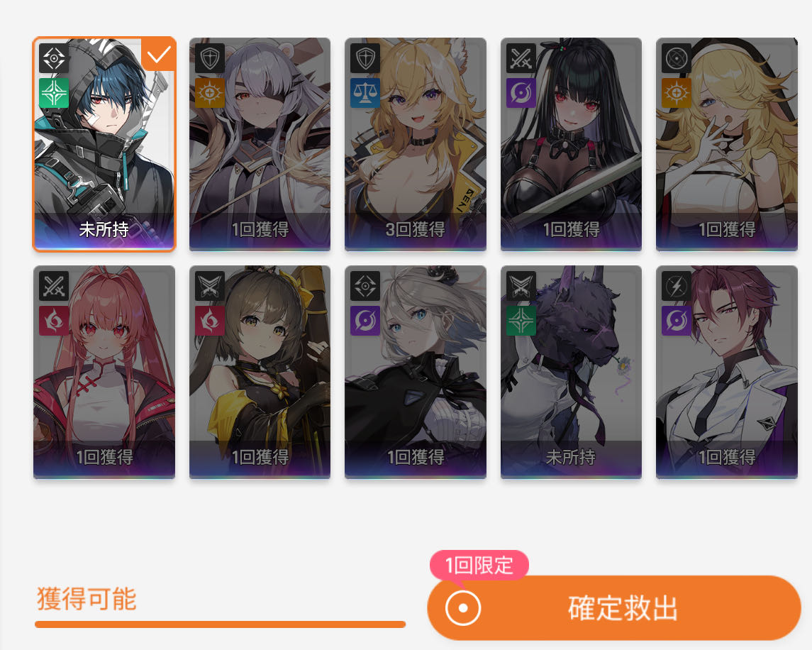Click the red flame icon on pink-haired card
The image size is (812, 650).
click(54, 321)
